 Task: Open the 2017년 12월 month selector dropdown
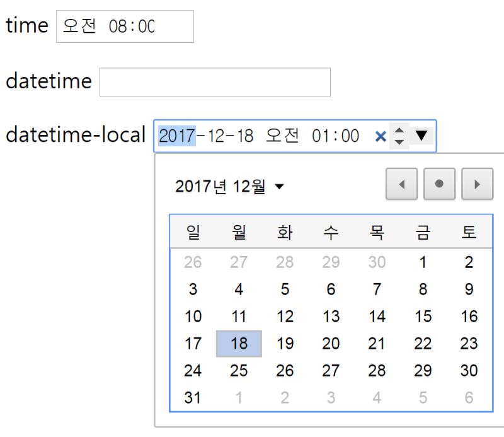pos(220,185)
